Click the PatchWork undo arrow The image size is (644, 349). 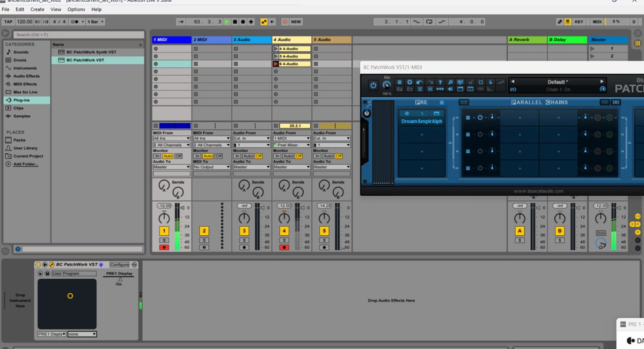[419, 82]
